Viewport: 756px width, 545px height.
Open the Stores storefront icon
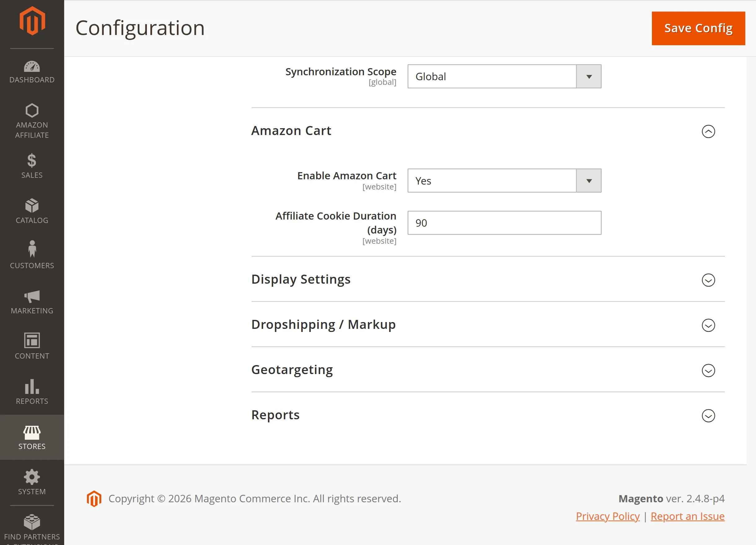click(32, 432)
